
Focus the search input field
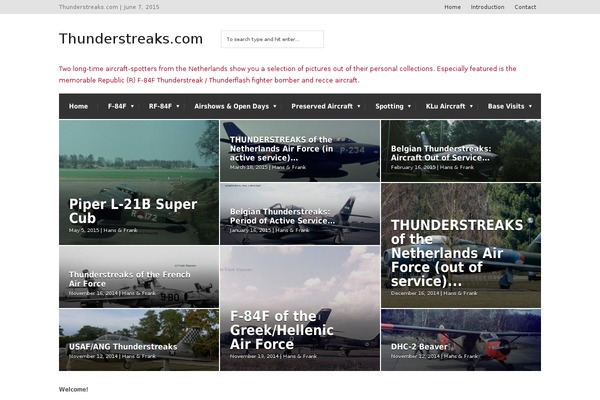coord(272,39)
